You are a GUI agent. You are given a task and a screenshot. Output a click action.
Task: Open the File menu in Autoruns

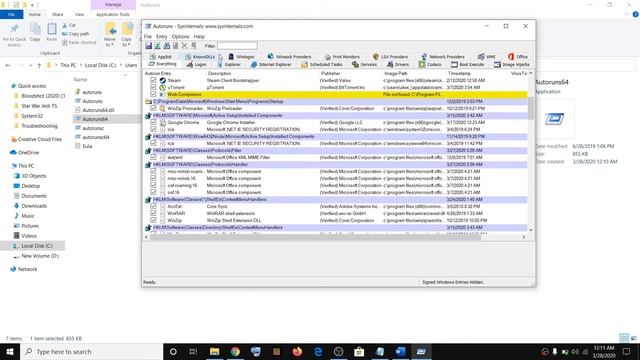[x=148, y=37]
